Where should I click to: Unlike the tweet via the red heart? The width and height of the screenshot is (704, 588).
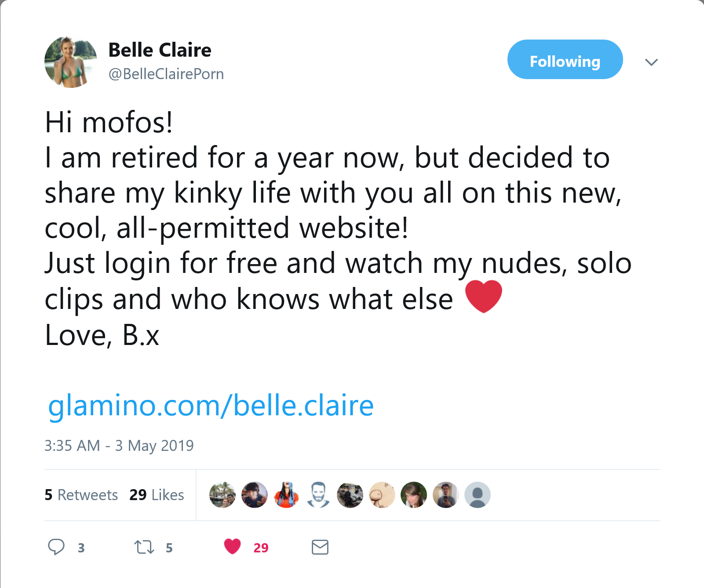(x=233, y=546)
